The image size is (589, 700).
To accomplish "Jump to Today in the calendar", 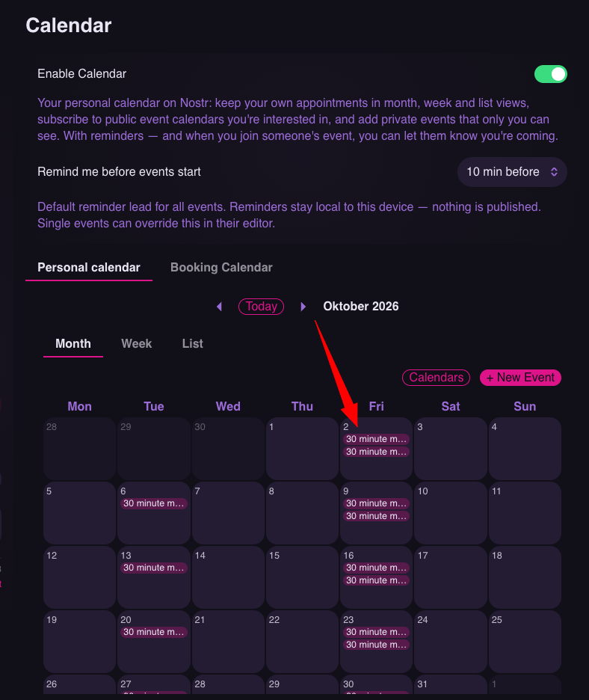I will 261,307.
